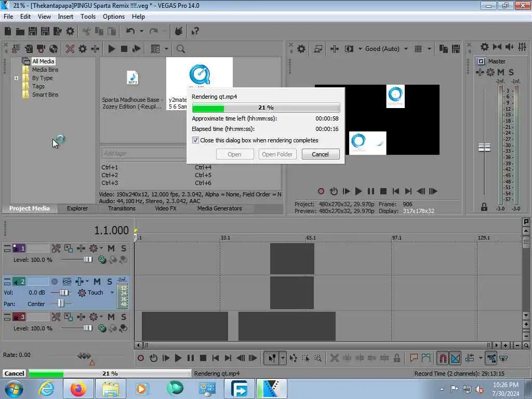
Task: Uncheck Close this dialog box when rendering completes
Action: coord(195,140)
